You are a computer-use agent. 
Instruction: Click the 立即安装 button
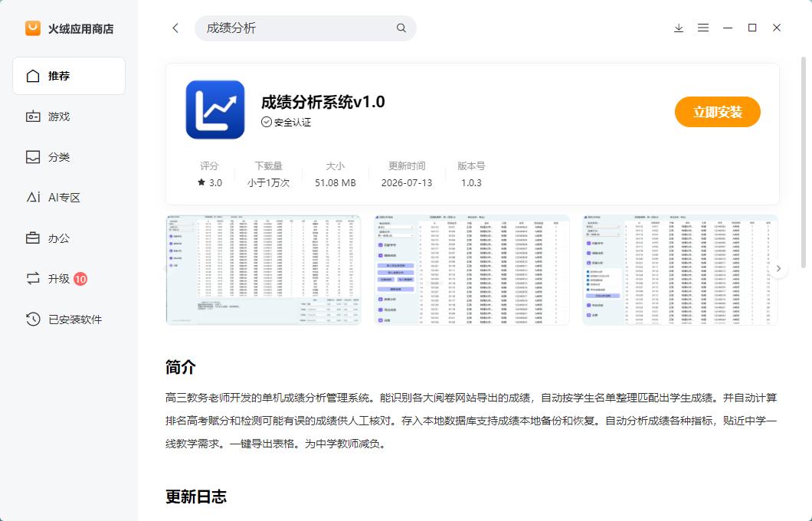[x=717, y=112]
